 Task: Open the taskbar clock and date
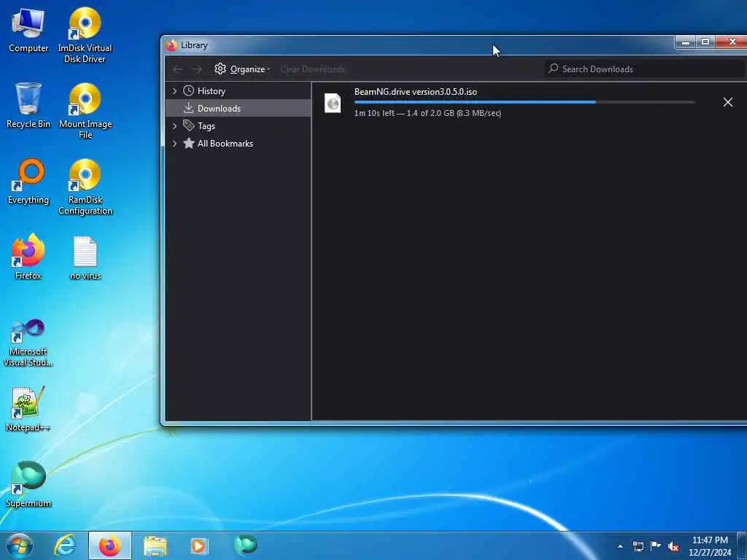(710, 546)
